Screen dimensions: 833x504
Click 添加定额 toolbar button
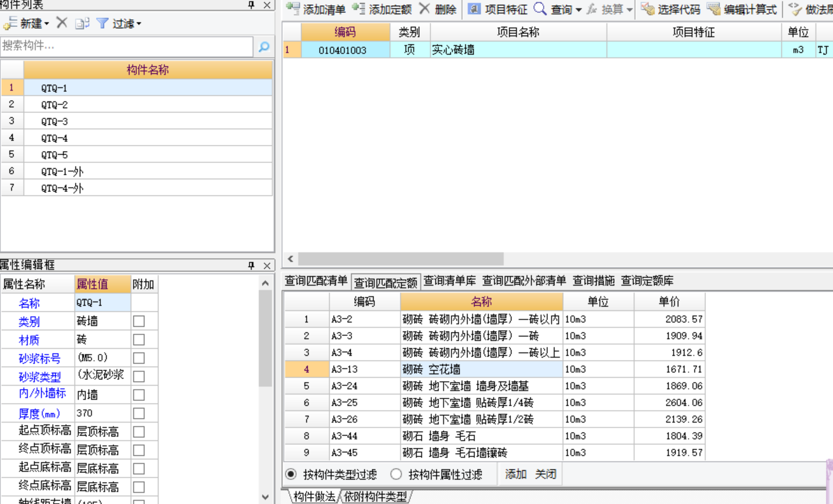coord(382,9)
